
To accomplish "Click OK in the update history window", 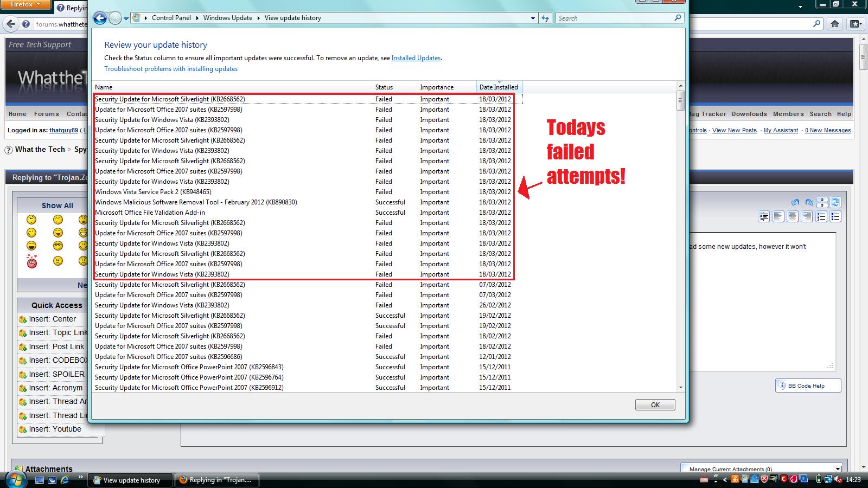I will [655, 405].
